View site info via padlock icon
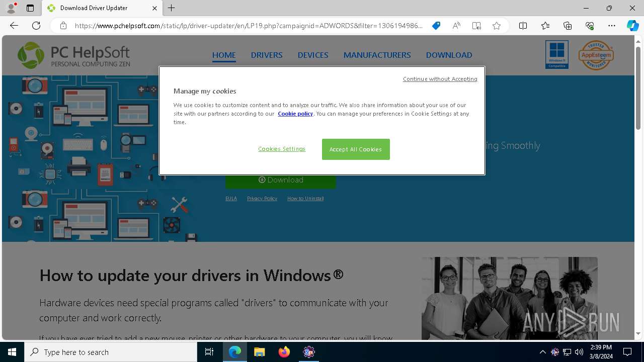 (63, 26)
